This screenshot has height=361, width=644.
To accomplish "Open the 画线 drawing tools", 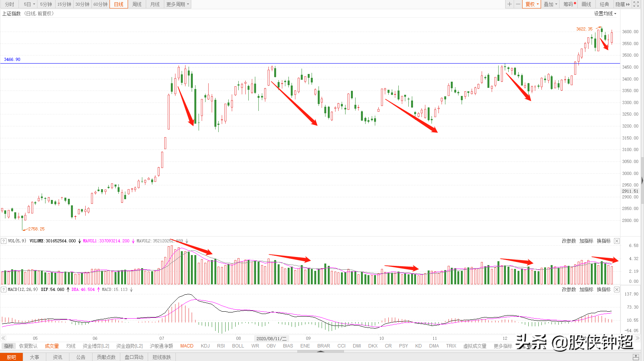I will click(x=587, y=4).
